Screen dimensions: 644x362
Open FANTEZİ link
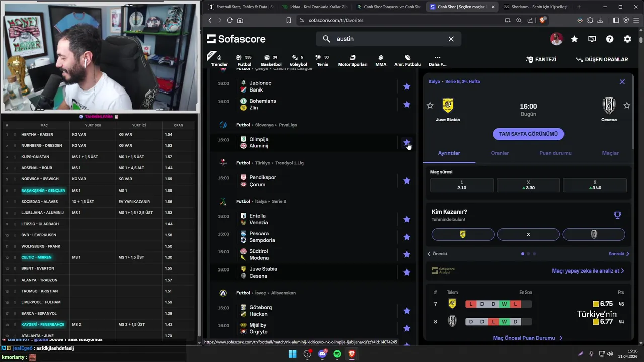click(541, 59)
